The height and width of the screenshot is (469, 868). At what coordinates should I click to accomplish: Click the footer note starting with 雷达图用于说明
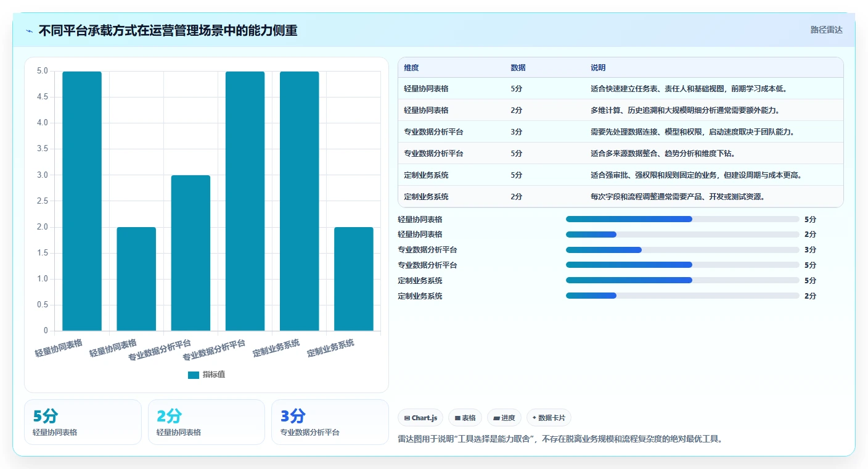point(560,439)
